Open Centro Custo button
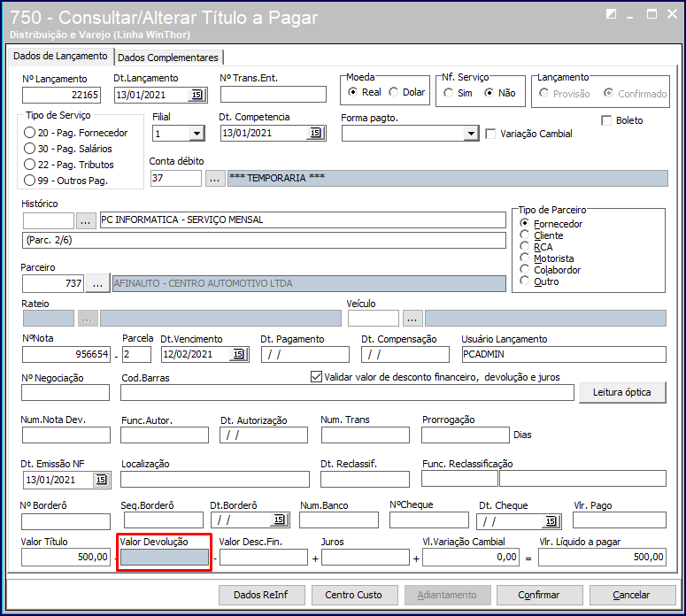This screenshot has height=616, width=686. pos(353,595)
